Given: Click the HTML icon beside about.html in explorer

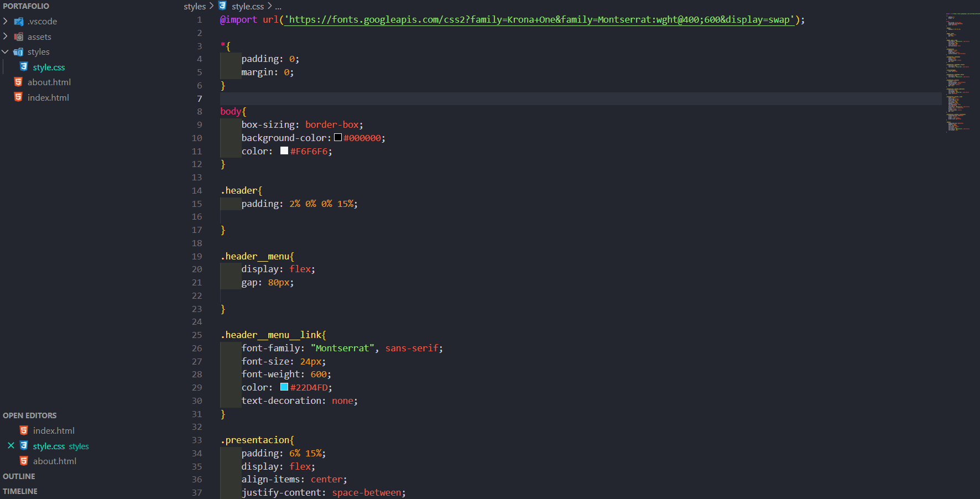Looking at the screenshot, I should [x=18, y=82].
